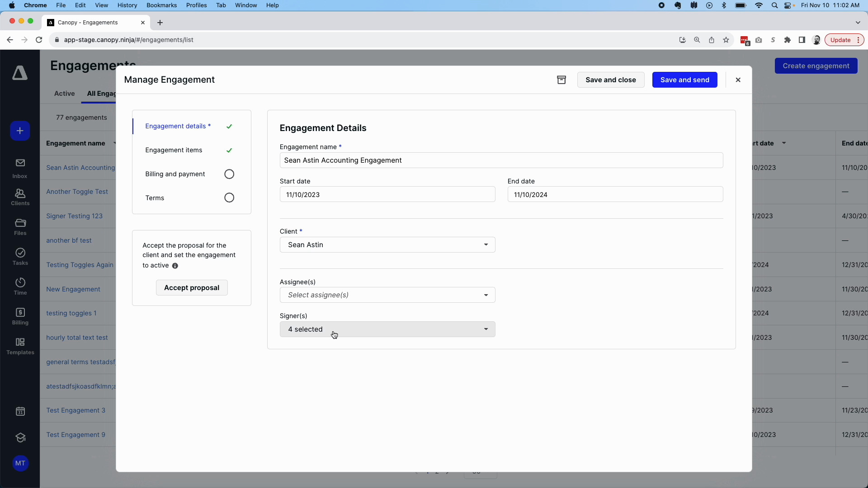Click the Engagement details checkmark
Screen dimensions: 868x488
(229, 127)
